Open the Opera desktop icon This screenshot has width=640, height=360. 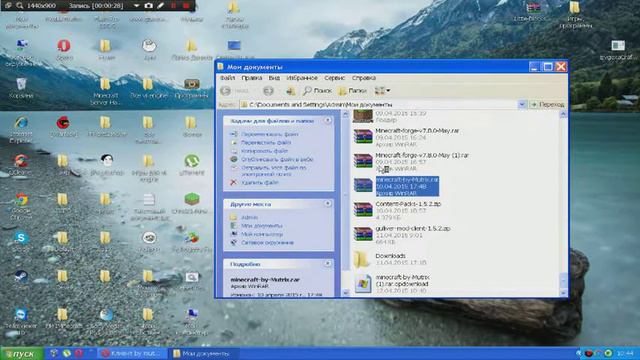point(64,46)
